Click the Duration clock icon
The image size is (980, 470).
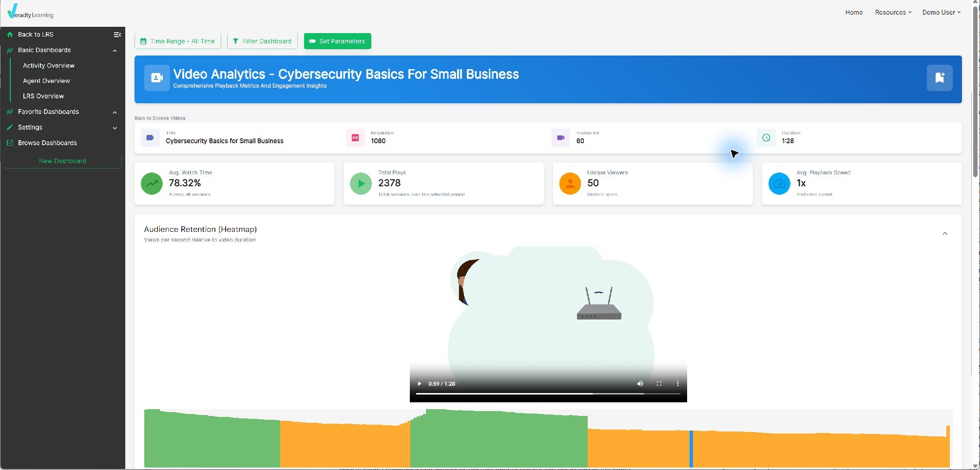(766, 138)
